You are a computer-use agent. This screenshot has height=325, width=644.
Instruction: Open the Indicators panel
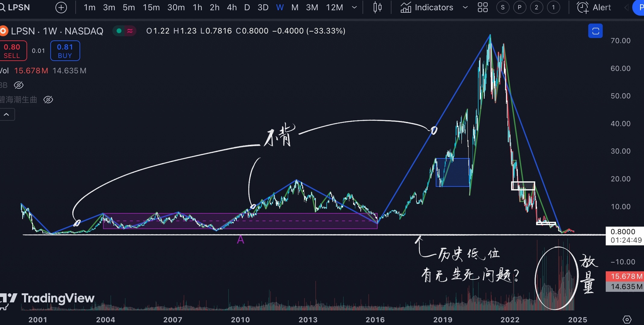(x=427, y=8)
